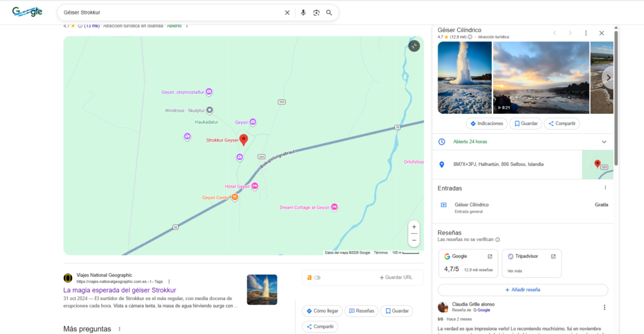Clear the search box text

[x=287, y=13]
